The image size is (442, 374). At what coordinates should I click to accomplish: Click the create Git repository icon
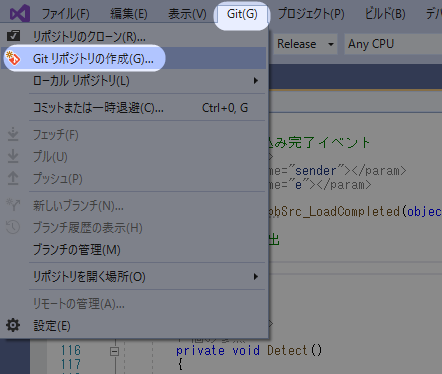click(13, 58)
